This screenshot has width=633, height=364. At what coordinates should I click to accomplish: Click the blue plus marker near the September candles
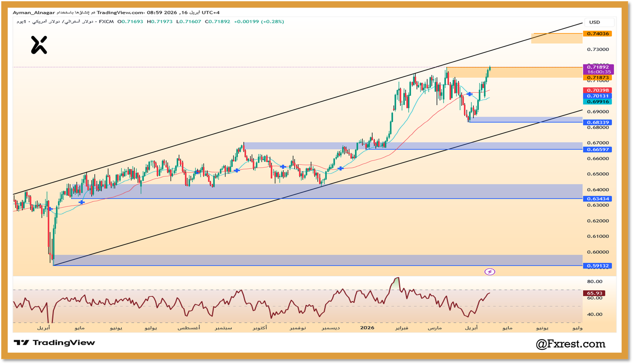[x=237, y=170]
